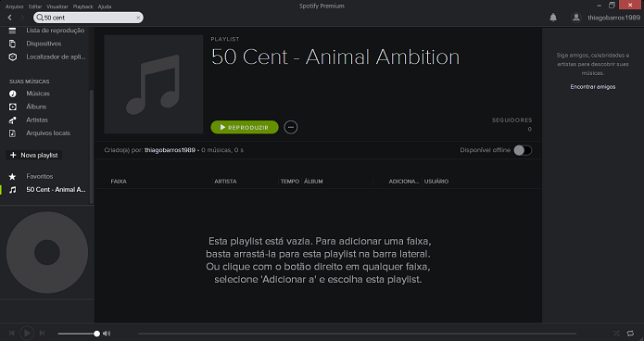Open the Playback menu
644x341 pixels.
pos(83,6)
